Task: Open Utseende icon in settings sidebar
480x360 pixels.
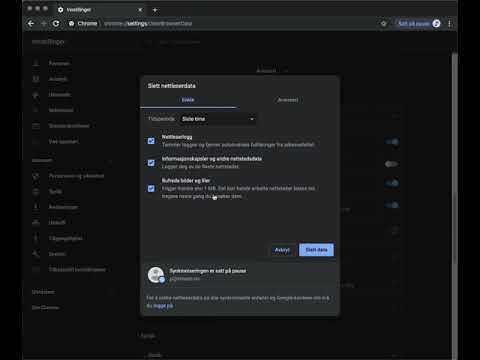Action: pyautogui.click(x=36, y=95)
